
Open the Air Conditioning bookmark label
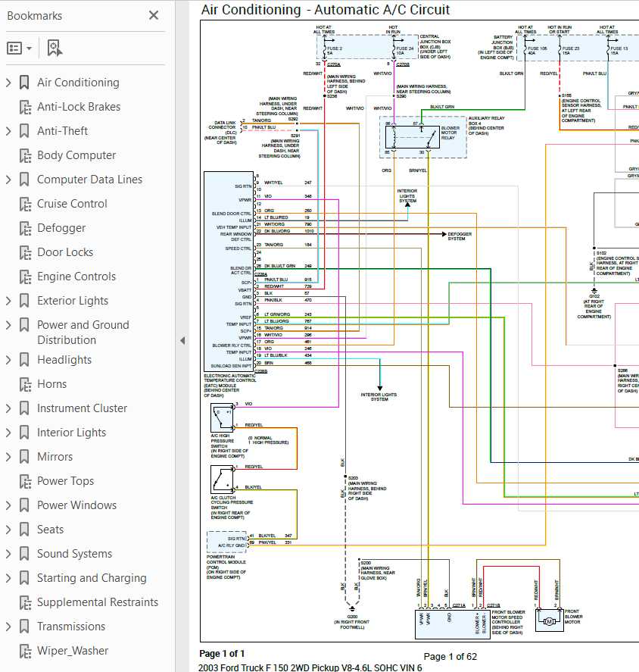point(79,83)
